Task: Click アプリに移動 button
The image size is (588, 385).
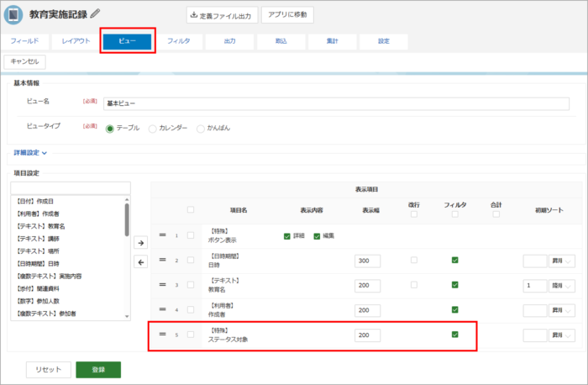Action: coord(287,15)
